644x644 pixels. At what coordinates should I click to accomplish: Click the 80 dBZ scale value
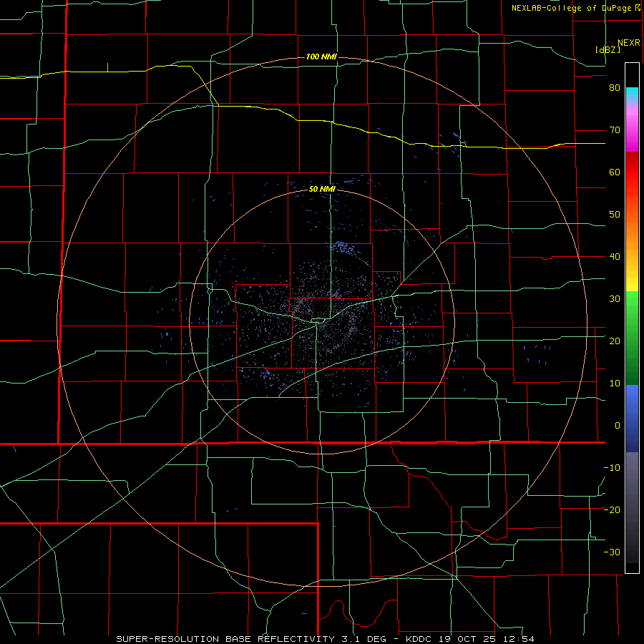(615, 88)
